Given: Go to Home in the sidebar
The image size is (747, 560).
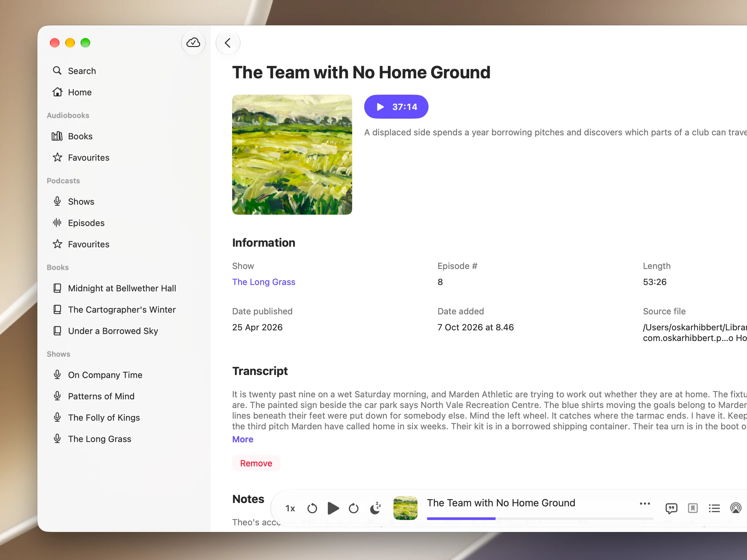Looking at the screenshot, I should click(124, 92).
